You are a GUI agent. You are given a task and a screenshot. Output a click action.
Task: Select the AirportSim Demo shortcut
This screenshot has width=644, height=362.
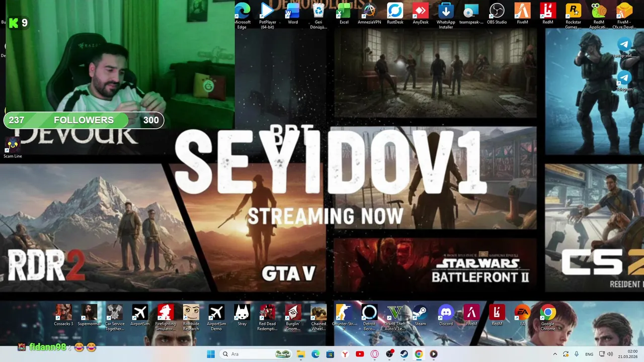coord(216,317)
